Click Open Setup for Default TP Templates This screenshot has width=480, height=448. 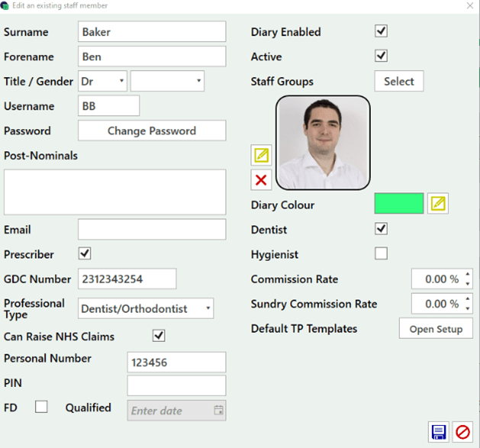[x=436, y=329]
